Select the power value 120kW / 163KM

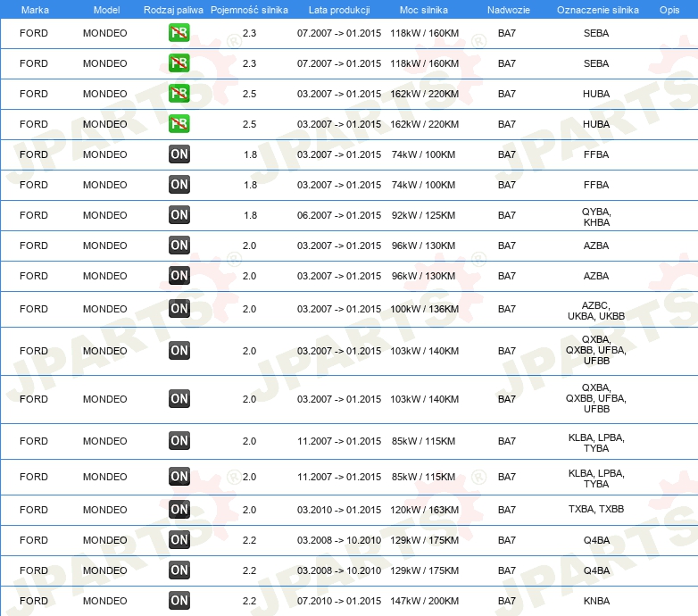coord(424,510)
